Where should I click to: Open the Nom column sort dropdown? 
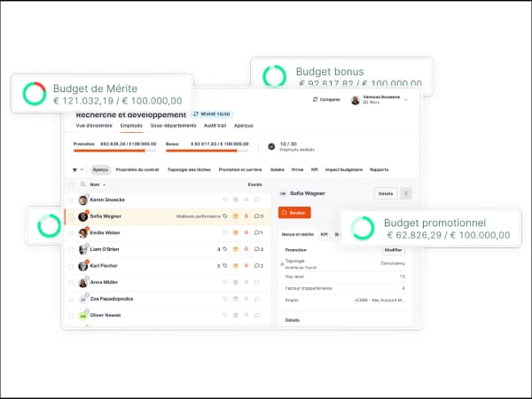(104, 185)
